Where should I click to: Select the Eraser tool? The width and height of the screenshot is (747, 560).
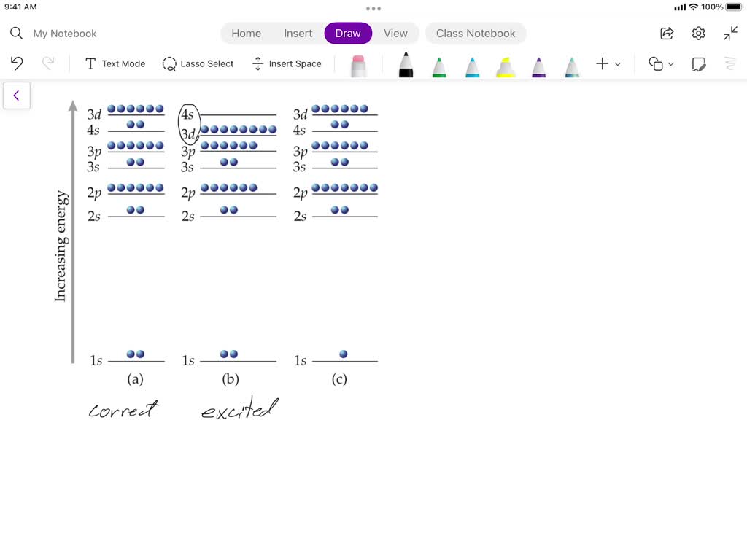[357, 66]
